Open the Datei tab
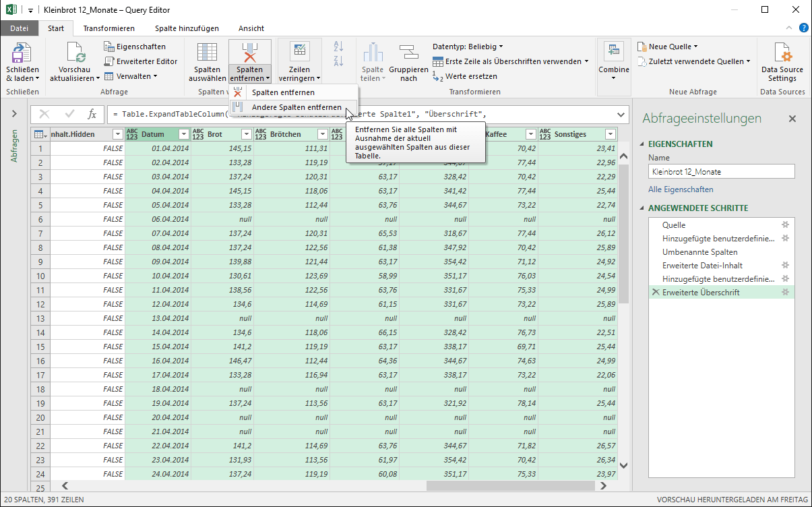The image size is (812, 507). point(20,28)
